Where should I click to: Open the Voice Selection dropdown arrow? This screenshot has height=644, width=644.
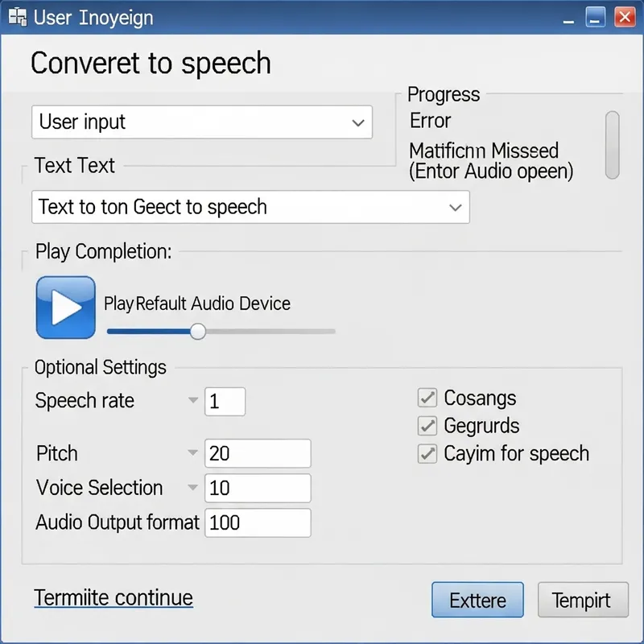(x=192, y=487)
